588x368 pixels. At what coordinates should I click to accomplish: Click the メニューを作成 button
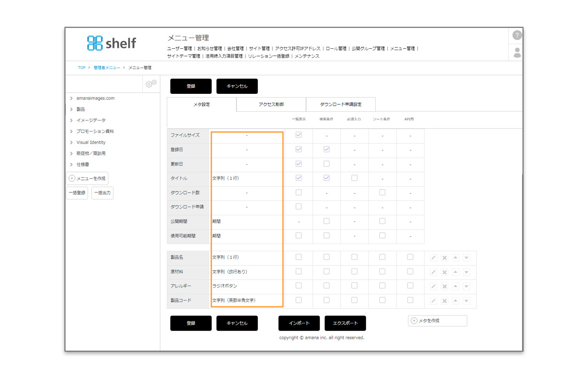tap(87, 178)
